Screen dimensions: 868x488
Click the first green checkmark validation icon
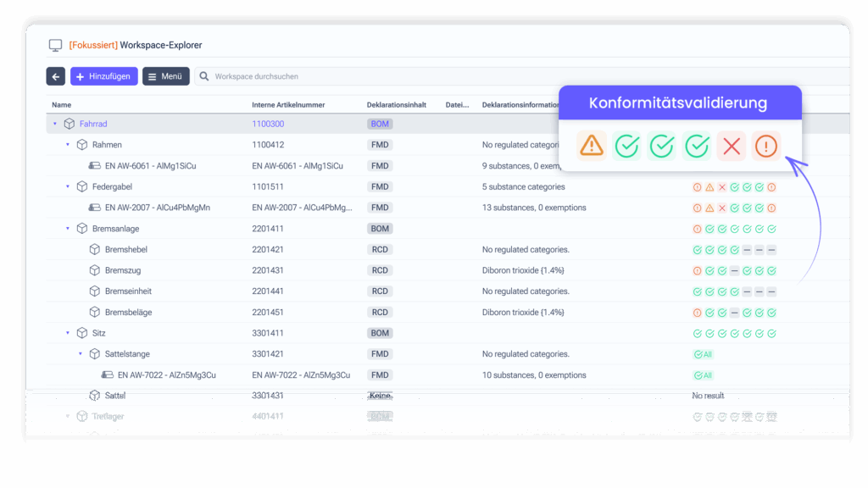coord(626,146)
